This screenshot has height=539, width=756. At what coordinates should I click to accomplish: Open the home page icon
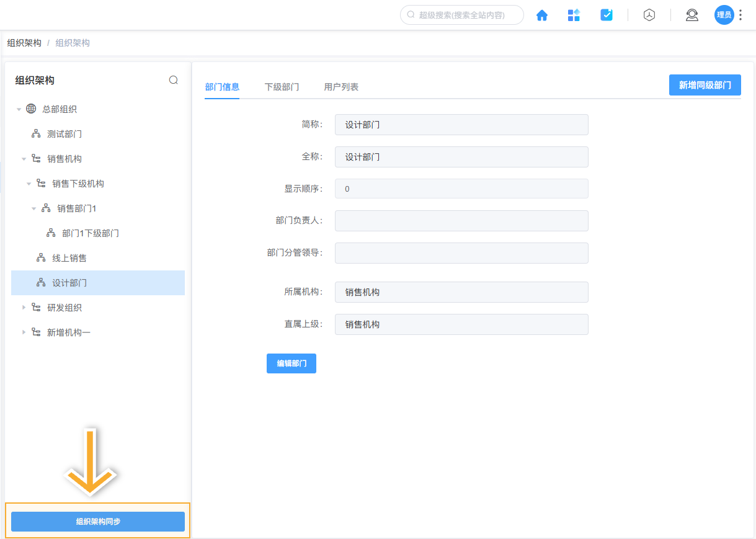(541, 14)
